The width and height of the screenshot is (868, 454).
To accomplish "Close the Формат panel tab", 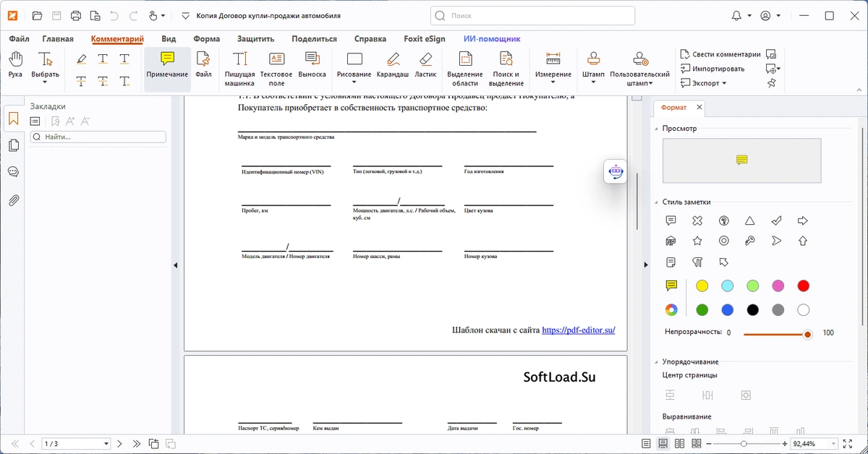I will [x=699, y=107].
